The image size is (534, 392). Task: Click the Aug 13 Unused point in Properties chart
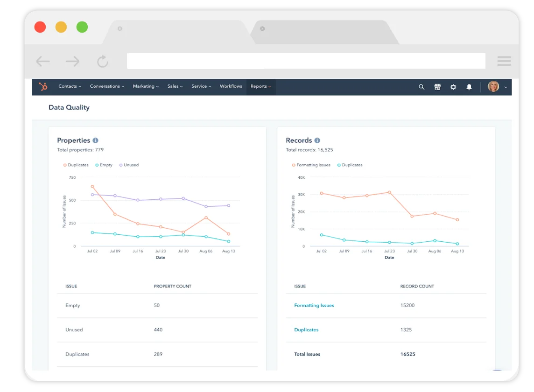click(229, 205)
